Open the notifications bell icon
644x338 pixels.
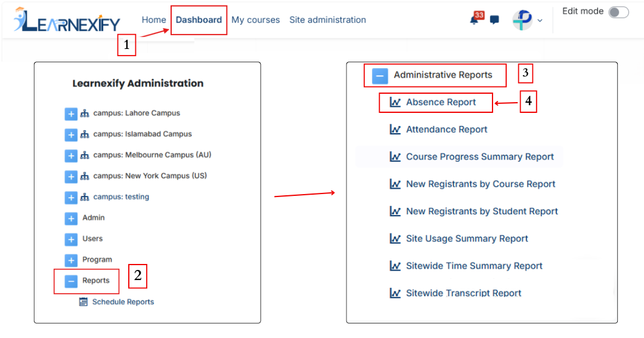[x=475, y=19]
